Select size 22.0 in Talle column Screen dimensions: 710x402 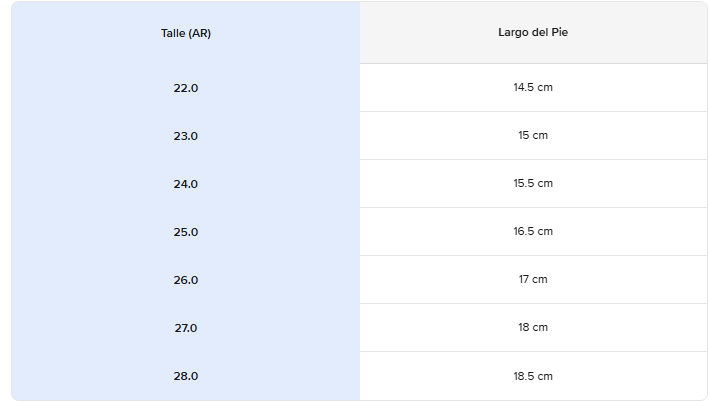[186, 88]
